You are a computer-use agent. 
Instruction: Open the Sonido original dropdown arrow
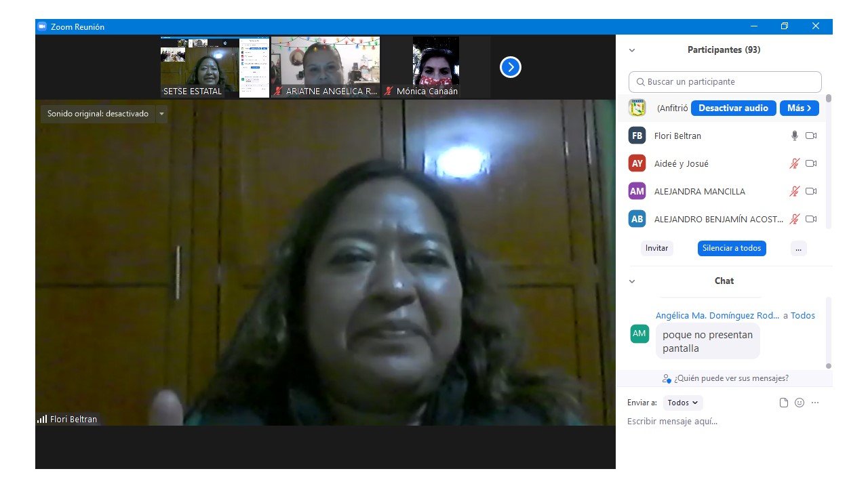coord(161,114)
